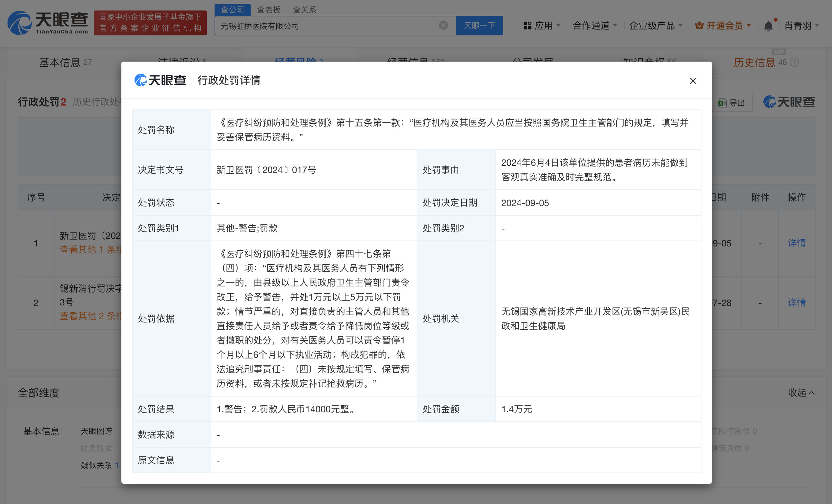Click the Excel export icon beside 导出
The image size is (832, 504).
(x=723, y=103)
